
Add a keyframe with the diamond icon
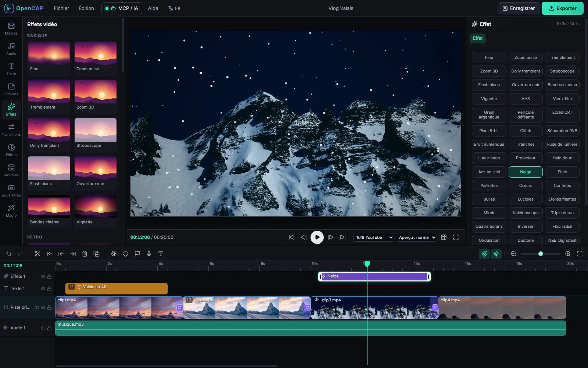125,254
